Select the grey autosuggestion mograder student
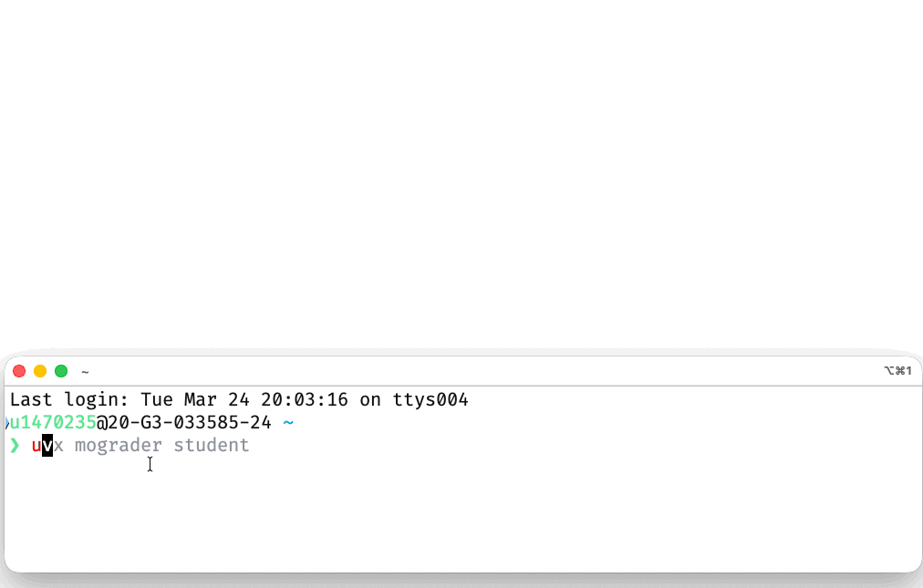923x588 pixels. [x=162, y=445]
